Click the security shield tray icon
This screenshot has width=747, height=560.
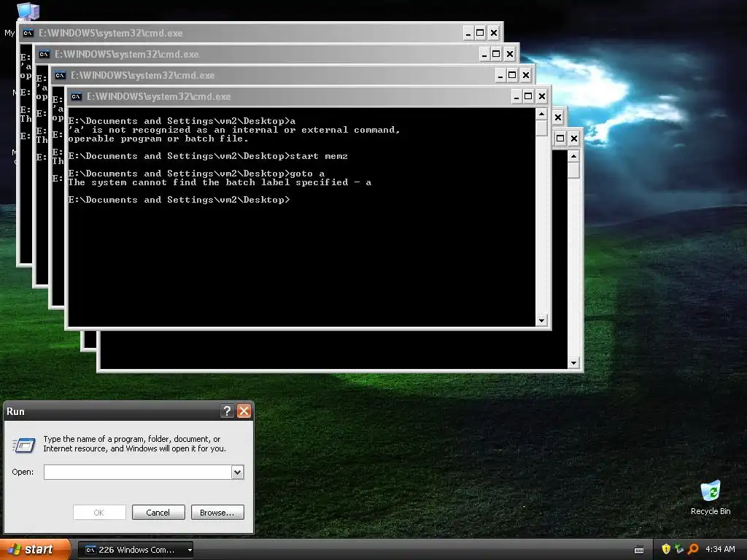(666, 549)
